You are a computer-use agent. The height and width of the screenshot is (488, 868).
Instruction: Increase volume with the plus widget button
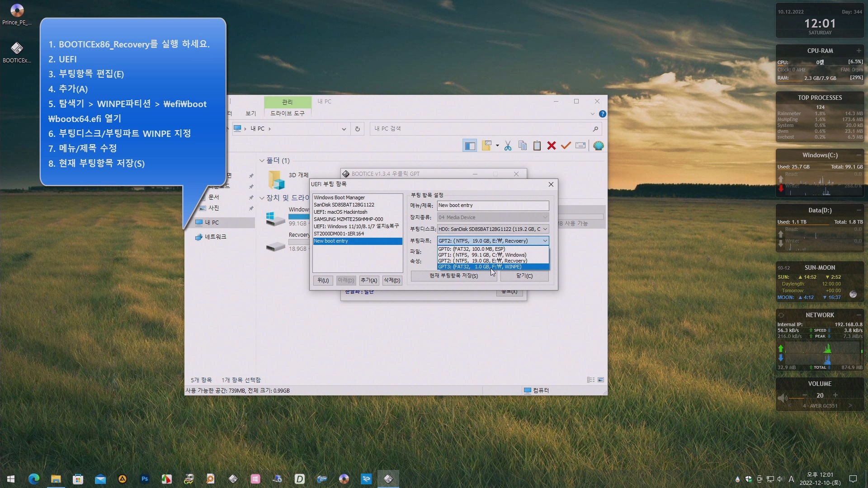click(x=835, y=395)
